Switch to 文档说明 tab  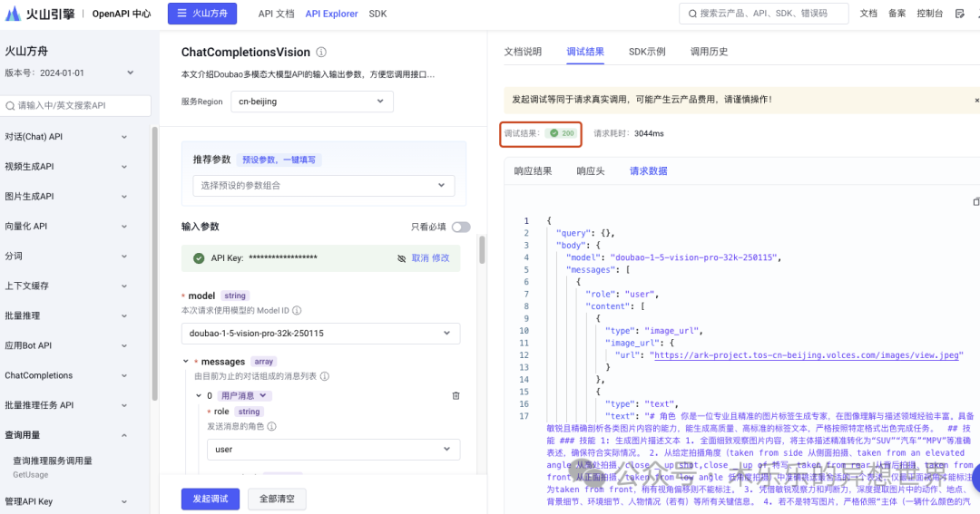pyautogui.click(x=523, y=52)
